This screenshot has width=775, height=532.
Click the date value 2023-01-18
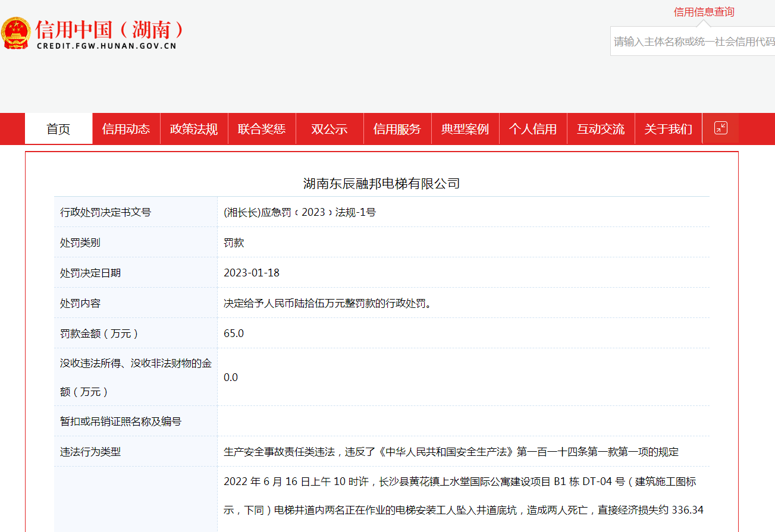coord(252,273)
